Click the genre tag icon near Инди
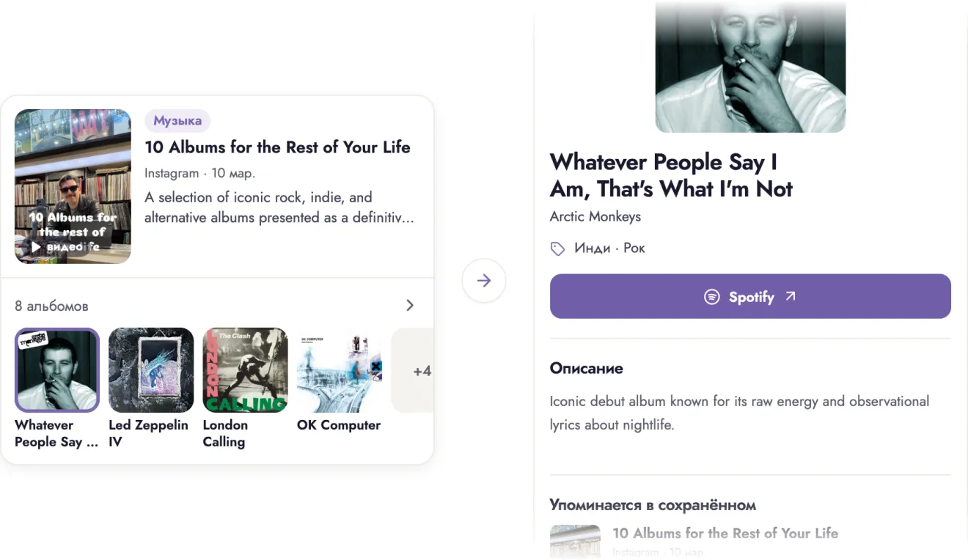Image resolution: width=968 pixels, height=560 pixels. pos(558,249)
